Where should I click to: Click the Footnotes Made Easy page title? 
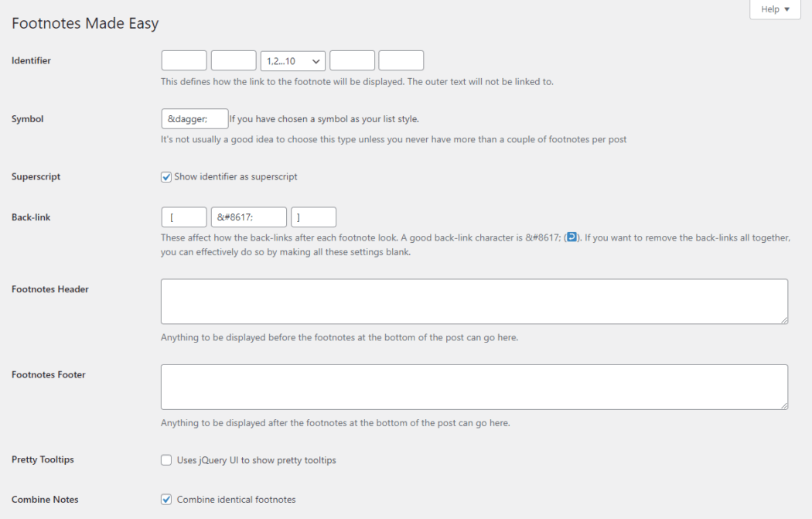point(84,23)
